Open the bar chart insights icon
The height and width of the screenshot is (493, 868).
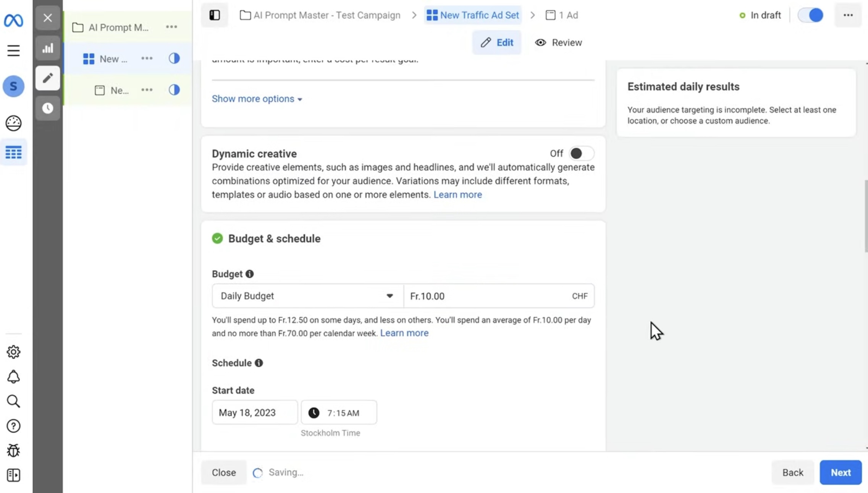click(48, 49)
